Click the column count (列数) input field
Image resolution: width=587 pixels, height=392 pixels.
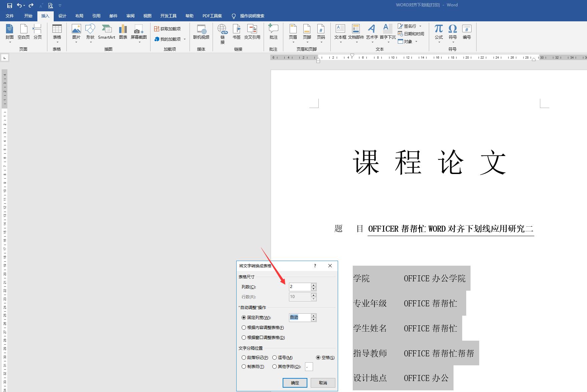click(x=300, y=287)
